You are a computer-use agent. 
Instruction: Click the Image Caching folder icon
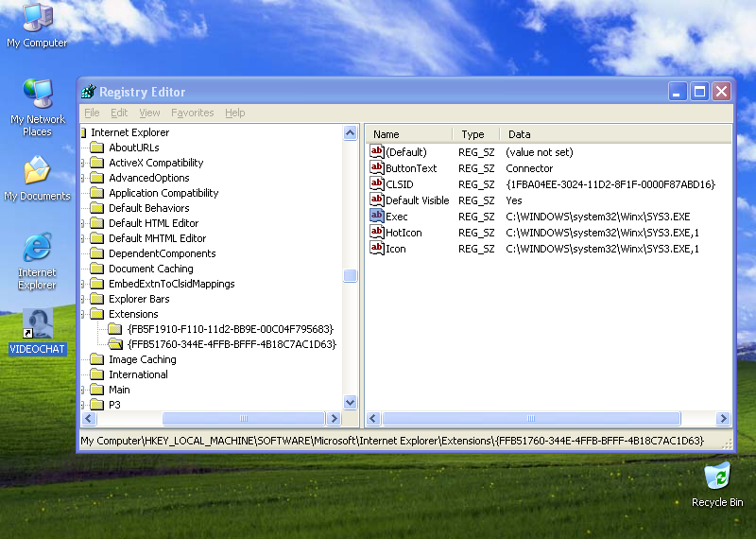[x=97, y=359]
